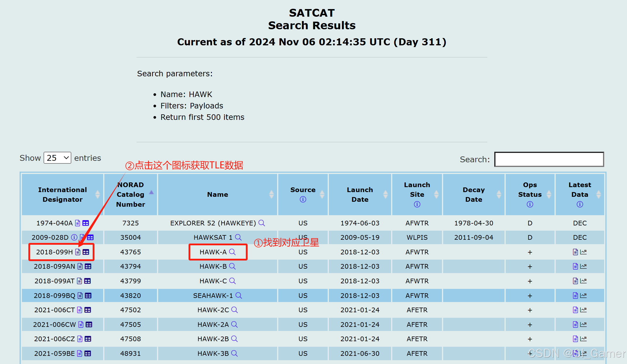
Task: Click document icon in HAWK-2C Latest Data
Action: coord(575,310)
